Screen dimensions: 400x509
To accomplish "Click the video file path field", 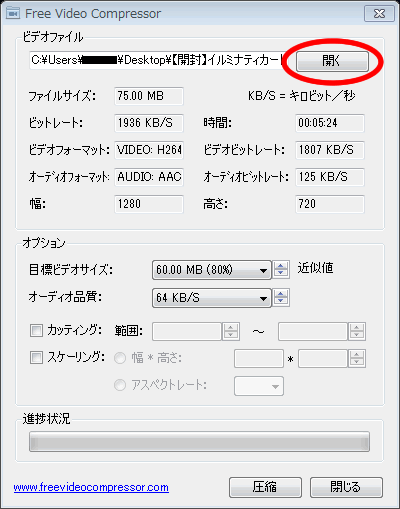I will (157, 60).
